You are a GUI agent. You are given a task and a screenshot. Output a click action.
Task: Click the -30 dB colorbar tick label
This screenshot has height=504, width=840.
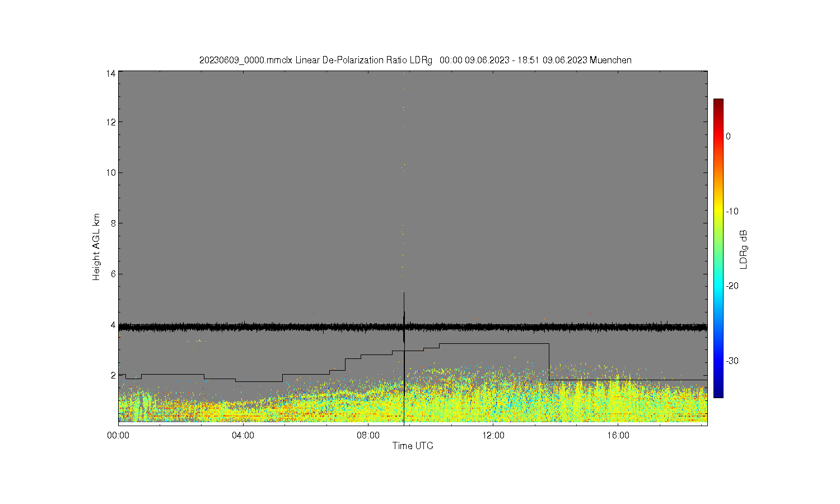point(732,361)
